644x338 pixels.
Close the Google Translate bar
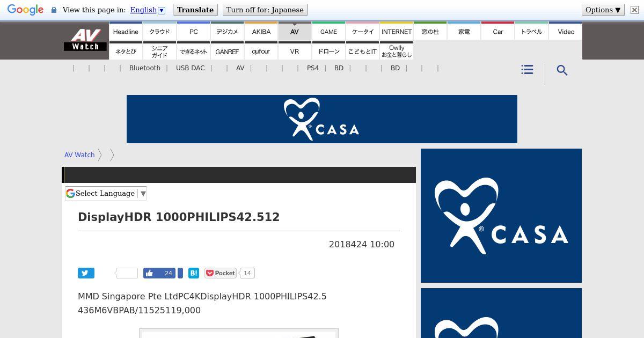click(x=634, y=10)
